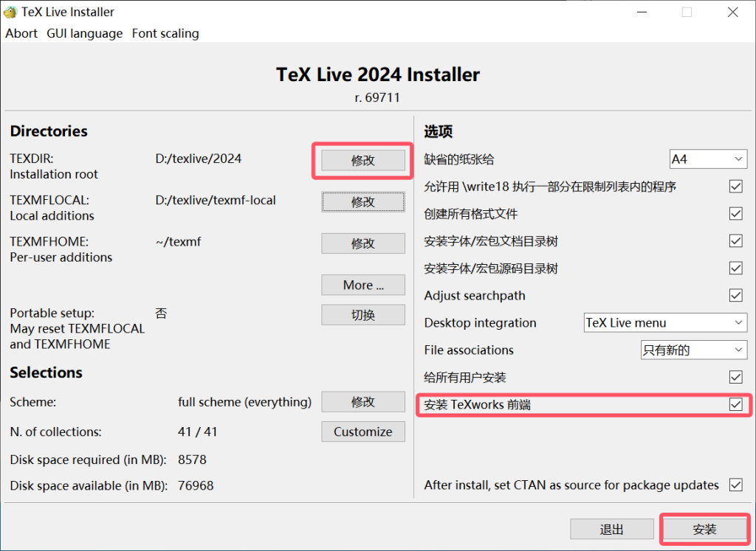This screenshot has width=756, height=551.
Task: Open the Desktop integration TeX Live menu dropdown
Action: [x=665, y=322]
